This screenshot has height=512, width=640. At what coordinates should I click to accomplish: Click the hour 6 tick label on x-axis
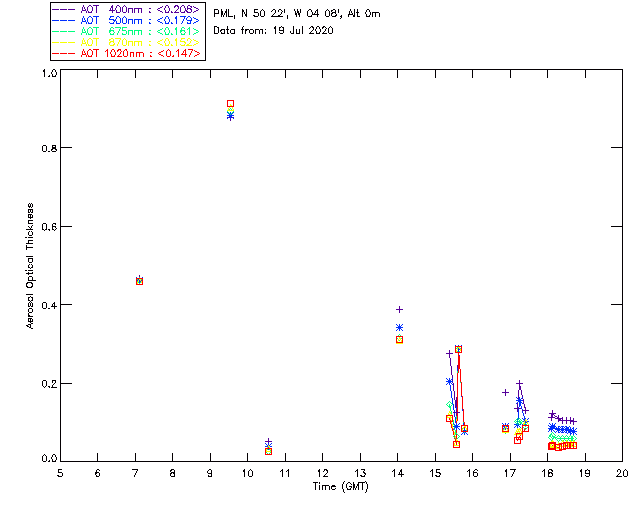(98, 473)
